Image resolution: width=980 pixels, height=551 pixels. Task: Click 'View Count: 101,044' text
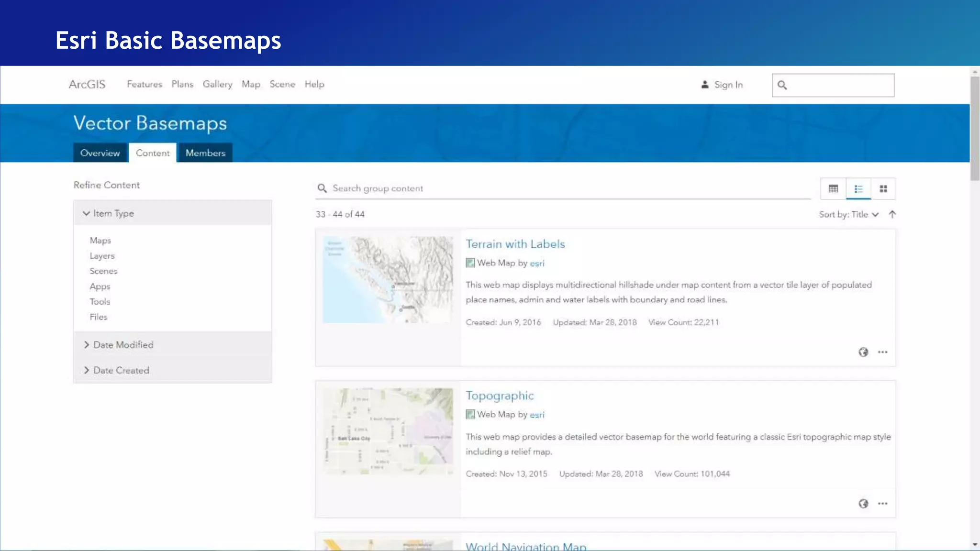[692, 474]
